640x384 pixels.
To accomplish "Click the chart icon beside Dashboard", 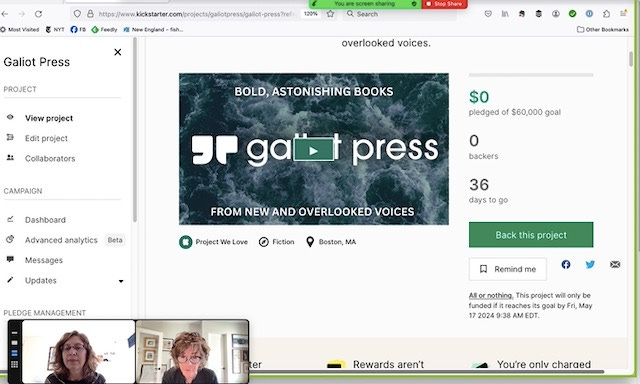I will (x=10, y=219).
